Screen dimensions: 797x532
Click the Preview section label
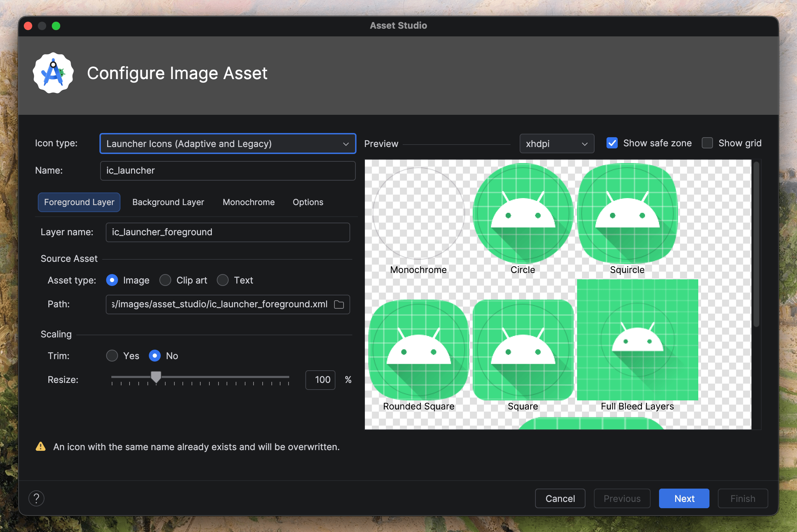click(381, 144)
